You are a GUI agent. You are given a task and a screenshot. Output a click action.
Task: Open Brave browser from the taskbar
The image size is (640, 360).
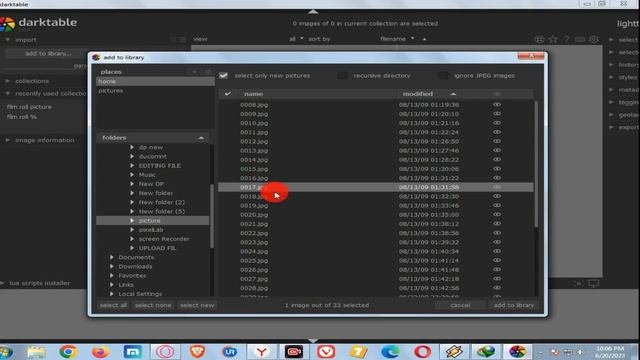(197, 351)
